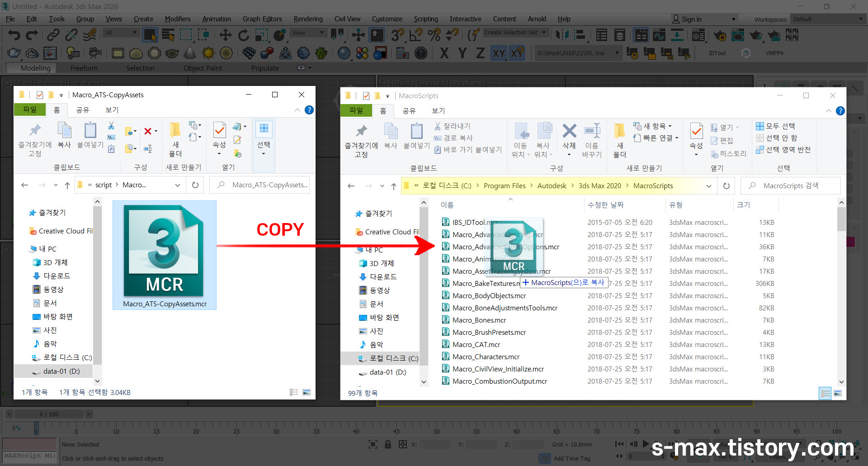This screenshot has width=868, height=466.
Task: Click pin to quick access in MacroScripts window
Action: point(361,140)
